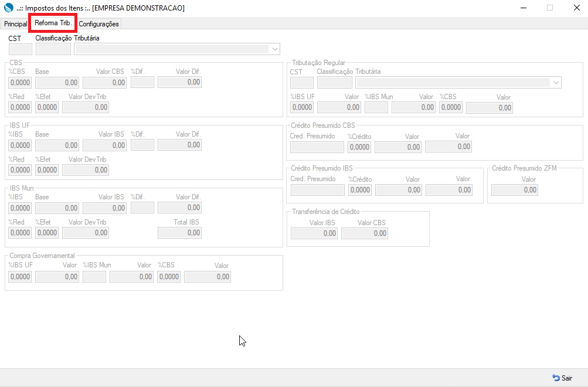Close the Impostos dos Itens window
This screenshot has height=387, width=588.
coord(574,8)
